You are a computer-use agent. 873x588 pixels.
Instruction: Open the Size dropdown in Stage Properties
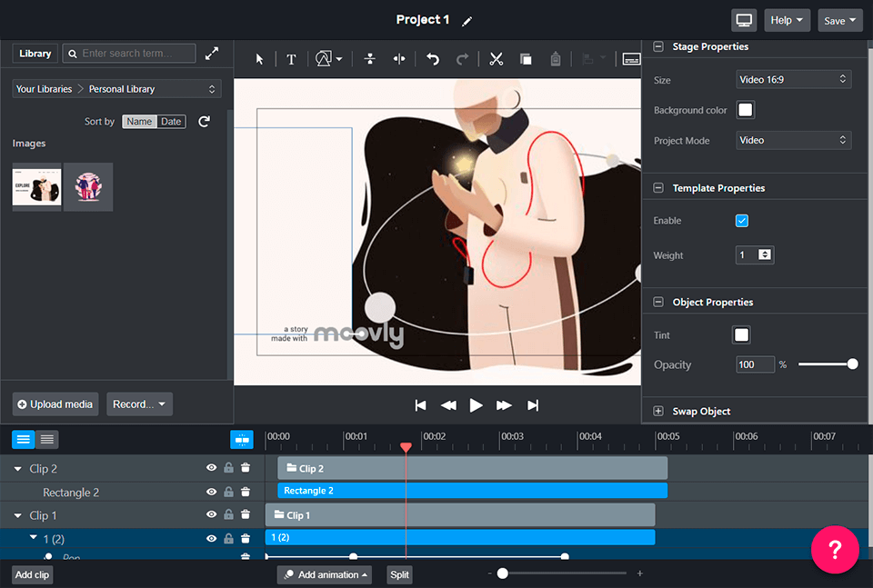(x=793, y=79)
